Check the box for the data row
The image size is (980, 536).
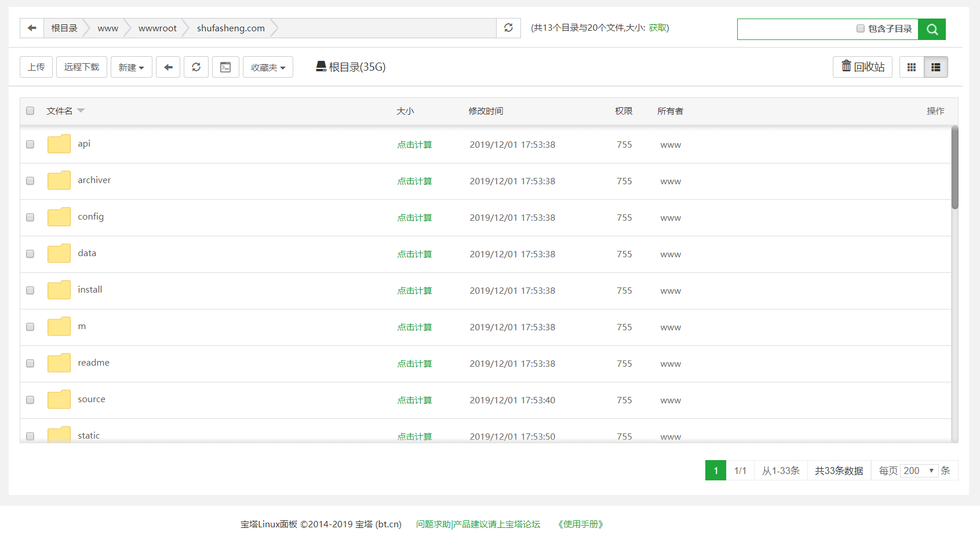click(x=30, y=254)
